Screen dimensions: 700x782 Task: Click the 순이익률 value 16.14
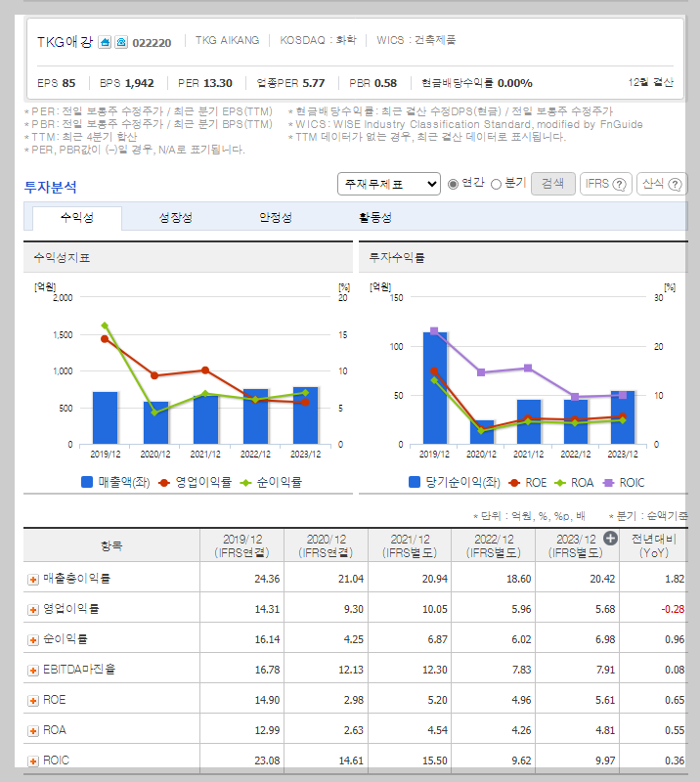coord(267,640)
